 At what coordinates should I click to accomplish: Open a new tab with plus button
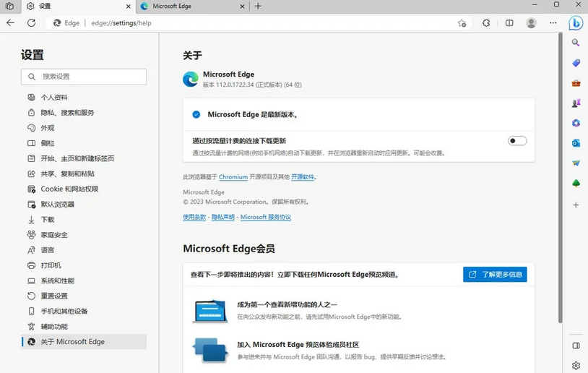pyautogui.click(x=258, y=6)
